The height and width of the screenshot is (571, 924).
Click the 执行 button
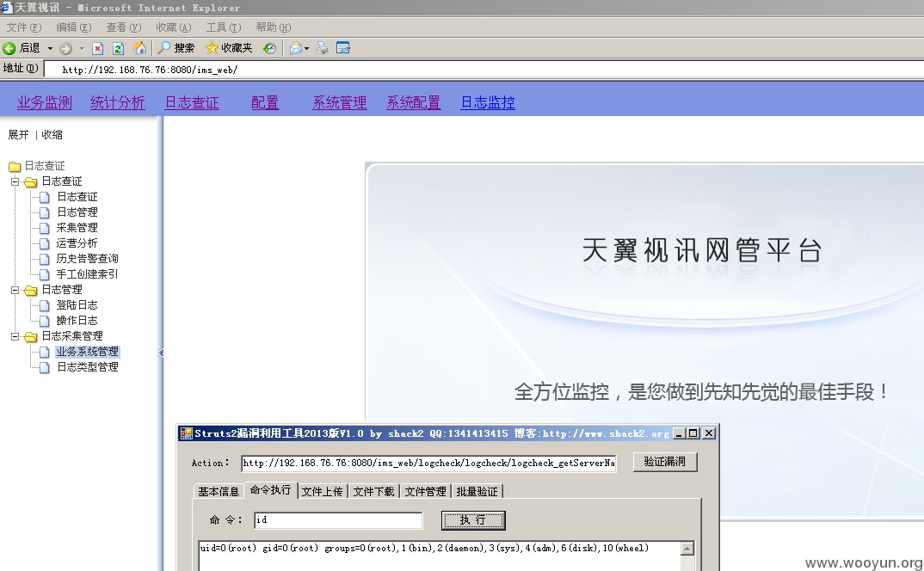(473, 520)
